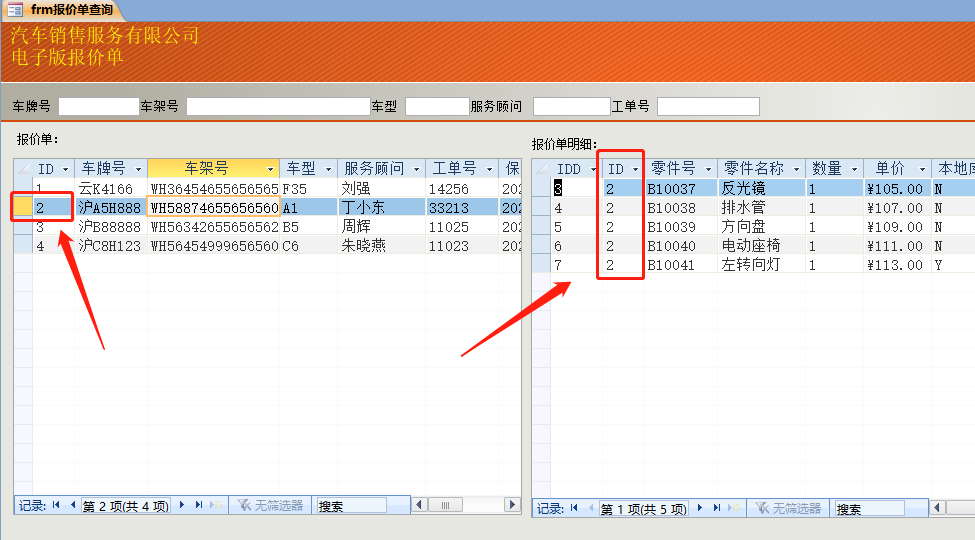Click 无筛选器 filter indicator in 报价单明细 navigator
The image size is (975, 540).
pos(788,508)
